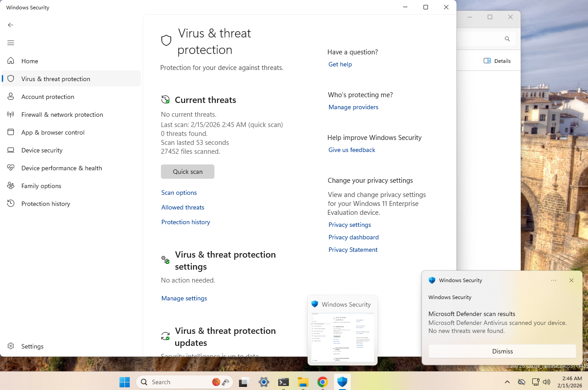
Task: Click the Windows Security preview thumbnail
Action: pyautogui.click(x=342, y=337)
